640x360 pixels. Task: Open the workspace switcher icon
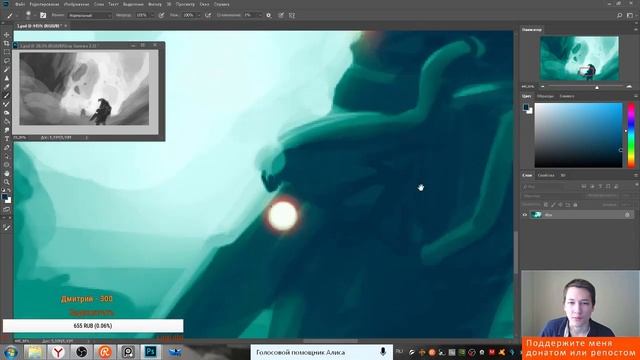[630, 15]
